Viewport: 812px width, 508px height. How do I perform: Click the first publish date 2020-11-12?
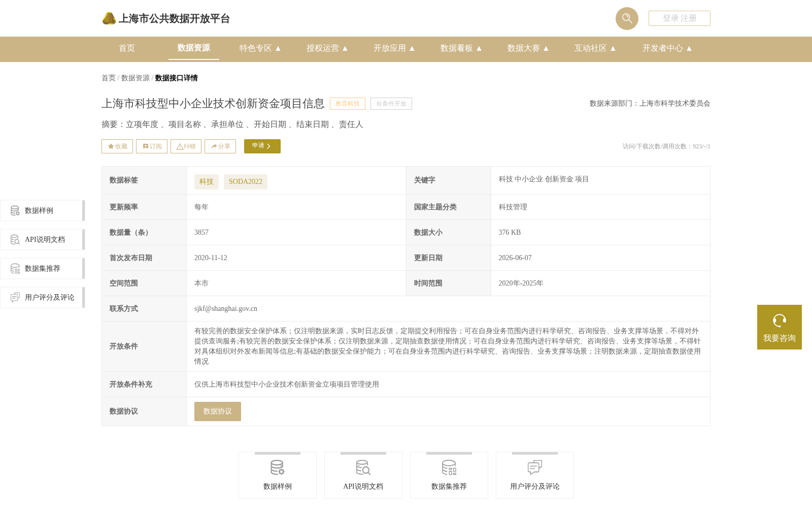tap(211, 258)
